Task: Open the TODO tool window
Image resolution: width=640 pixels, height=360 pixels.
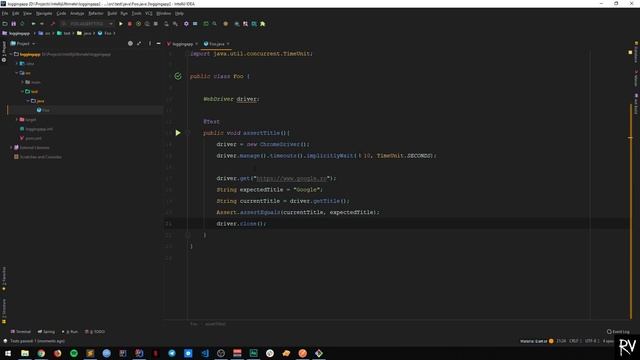Action: click(95, 331)
